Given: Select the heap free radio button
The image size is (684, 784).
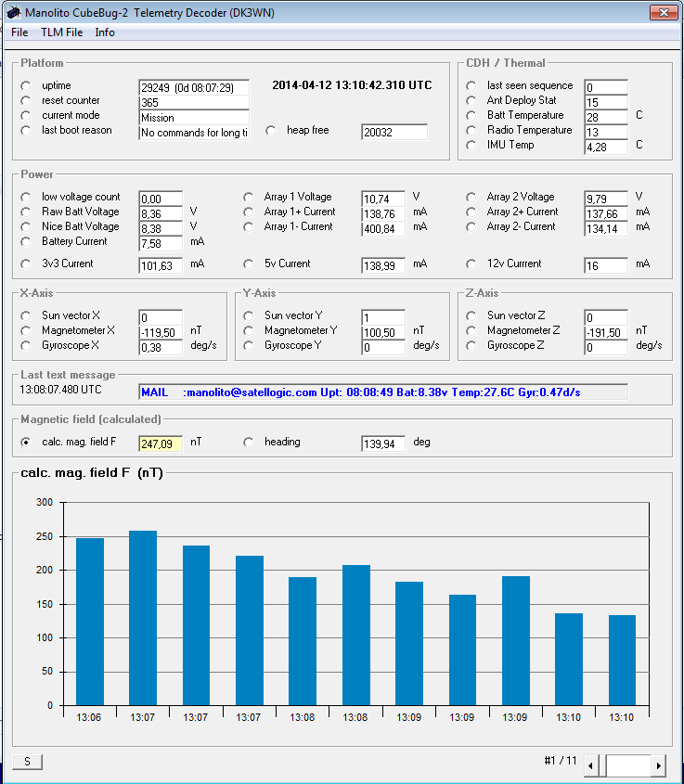Looking at the screenshot, I should pos(271,131).
